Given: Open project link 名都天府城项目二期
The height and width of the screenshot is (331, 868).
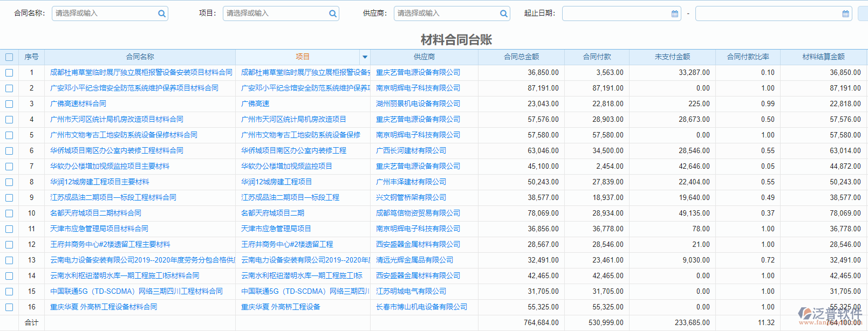Looking at the screenshot, I should coord(272,213).
